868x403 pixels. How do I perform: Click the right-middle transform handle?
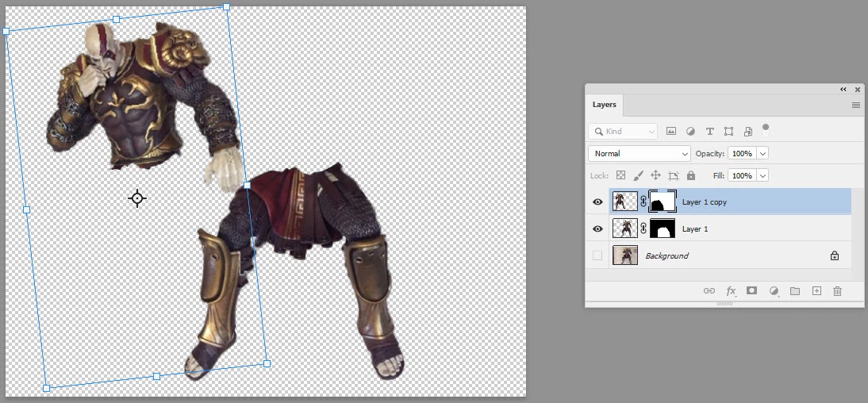[x=247, y=185]
